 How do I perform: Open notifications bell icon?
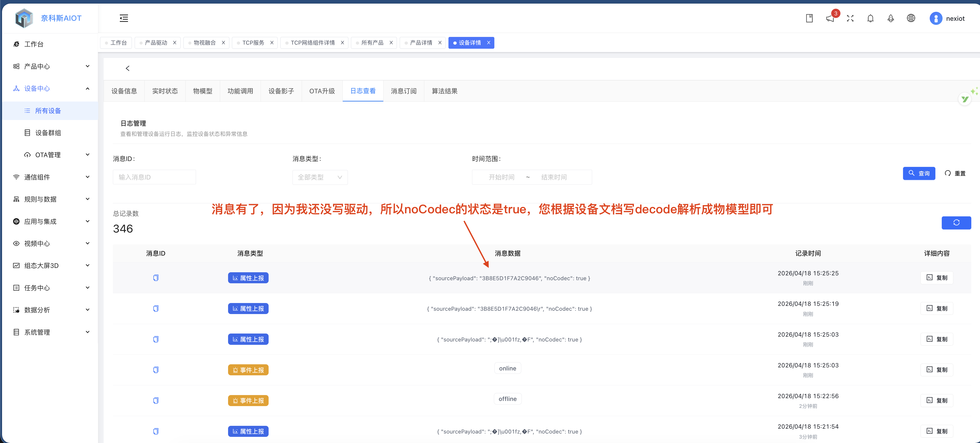pyautogui.click(x=870, y=18)
